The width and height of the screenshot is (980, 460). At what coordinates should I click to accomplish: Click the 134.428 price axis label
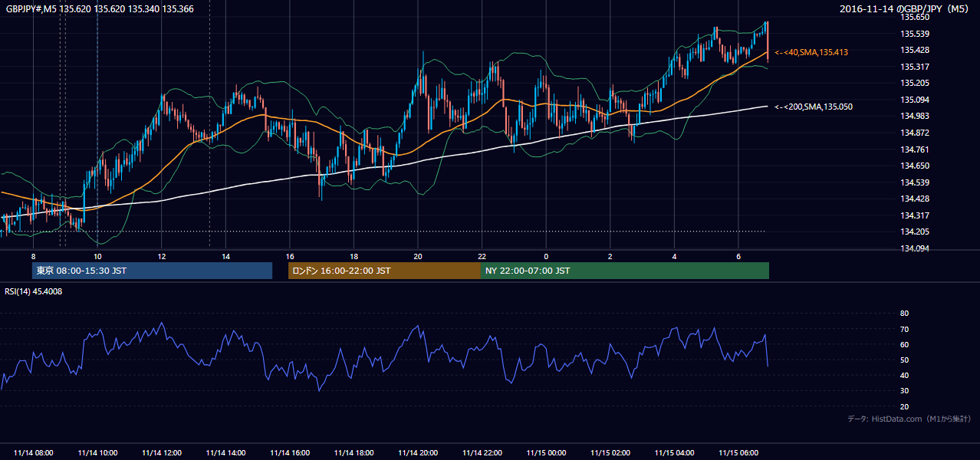click(x=914, y=199)
